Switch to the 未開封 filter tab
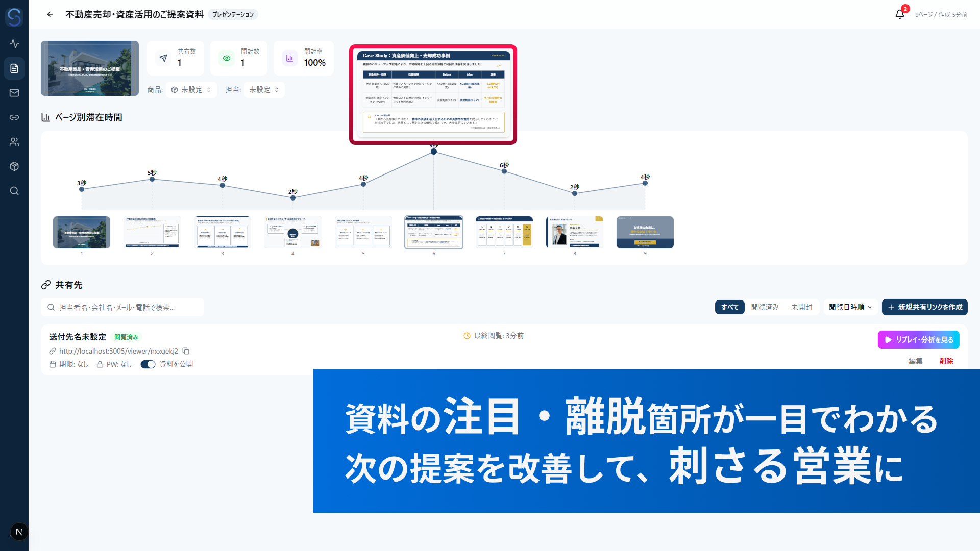The width and height of the screenshot is (980, 551). [801, 307]
